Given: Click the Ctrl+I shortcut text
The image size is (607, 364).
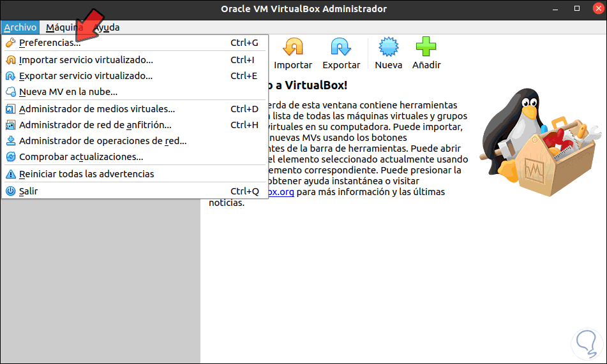Looking at the screenshot, I should click(x=243, y=60).
